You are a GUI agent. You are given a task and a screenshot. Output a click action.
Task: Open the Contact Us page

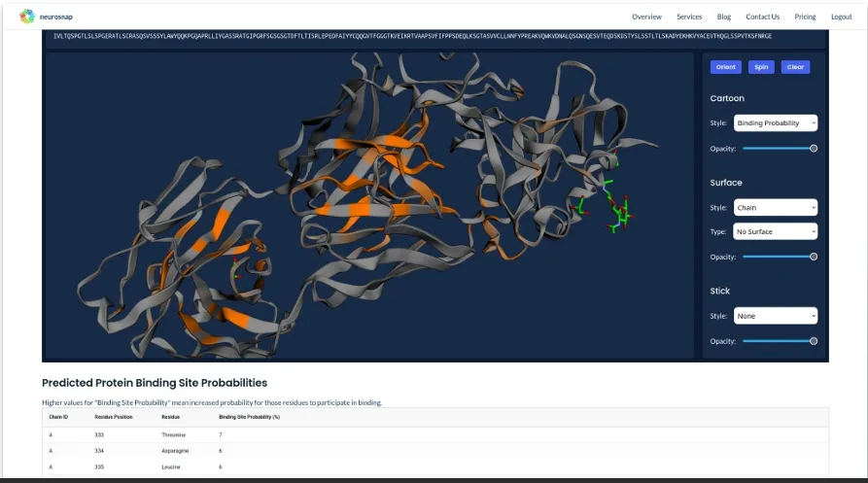pyautogui.click(x=762, y=17)
